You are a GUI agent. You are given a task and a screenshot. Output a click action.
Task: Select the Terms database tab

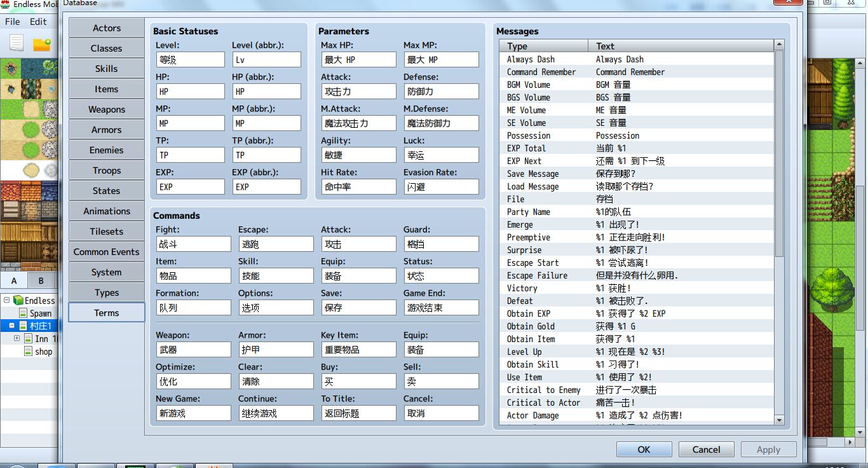point(107,313)
